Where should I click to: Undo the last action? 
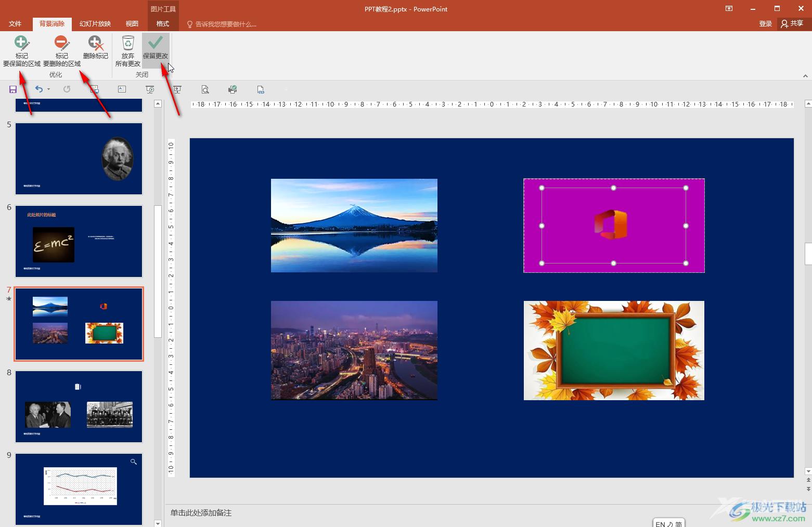[x=39, y=89]
